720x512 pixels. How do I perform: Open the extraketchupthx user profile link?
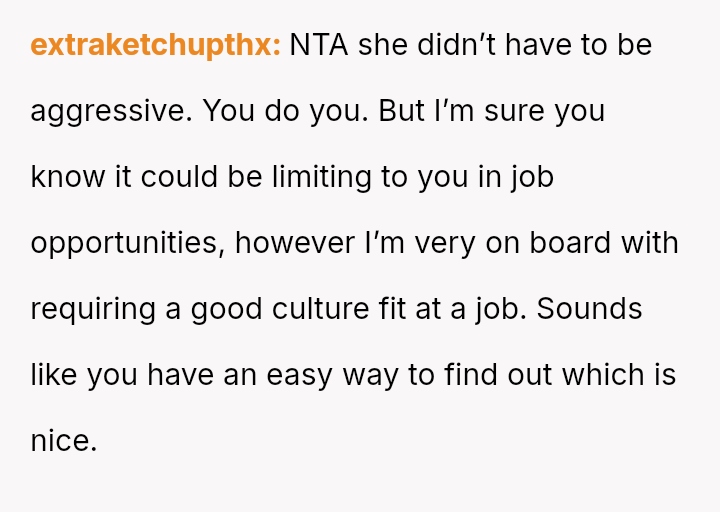[x=155, y=46]
